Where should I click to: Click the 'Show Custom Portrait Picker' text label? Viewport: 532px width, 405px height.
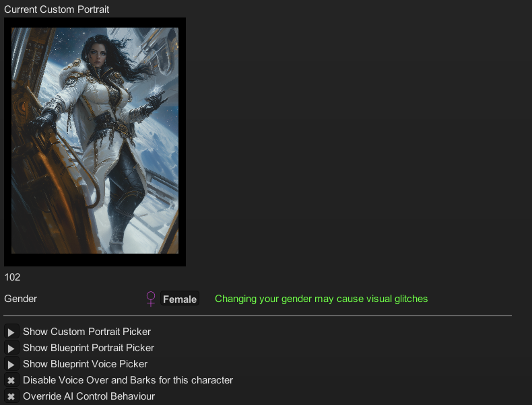tap(87, 332)
